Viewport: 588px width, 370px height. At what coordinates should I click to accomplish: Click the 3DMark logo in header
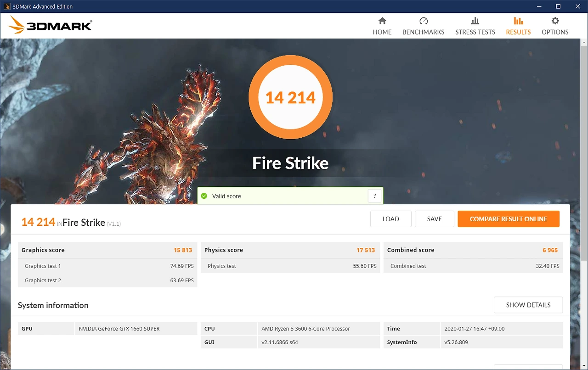[x=50, y=25]
